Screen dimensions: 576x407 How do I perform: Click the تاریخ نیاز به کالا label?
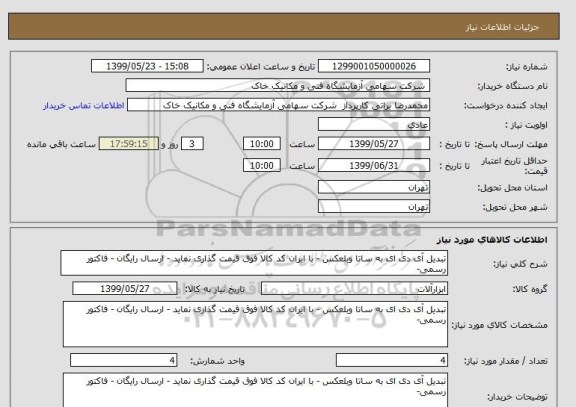(214, 289)
